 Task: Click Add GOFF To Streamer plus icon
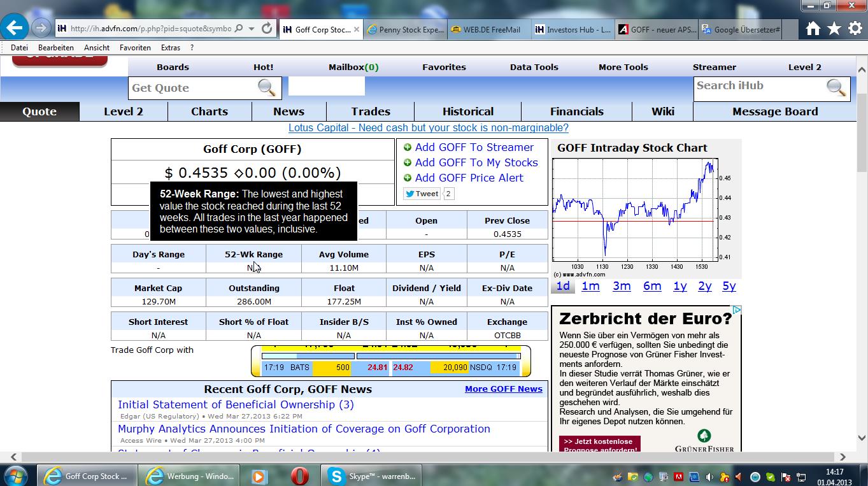(x=408, y=147)
